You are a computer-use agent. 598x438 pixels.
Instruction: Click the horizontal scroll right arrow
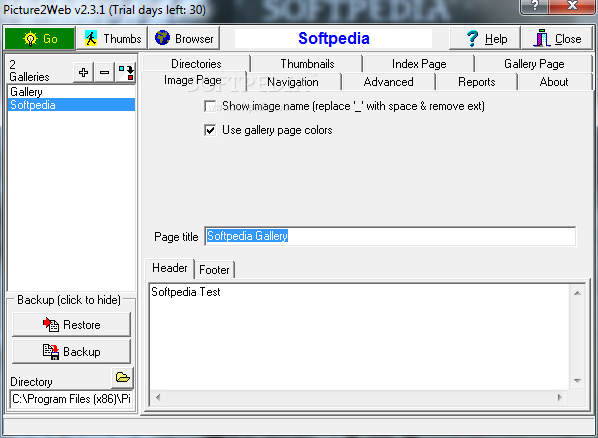(560, 398)
